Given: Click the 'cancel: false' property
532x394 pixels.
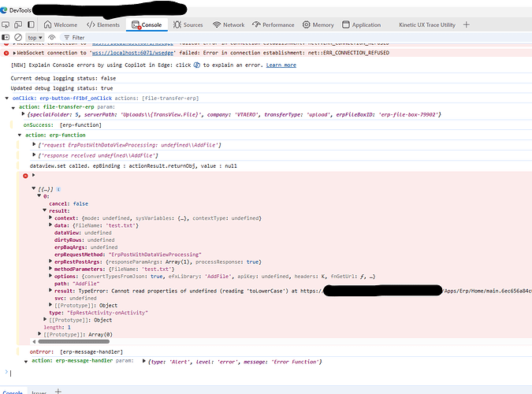Looking at the screenshot, I should [x=69, y=204].
